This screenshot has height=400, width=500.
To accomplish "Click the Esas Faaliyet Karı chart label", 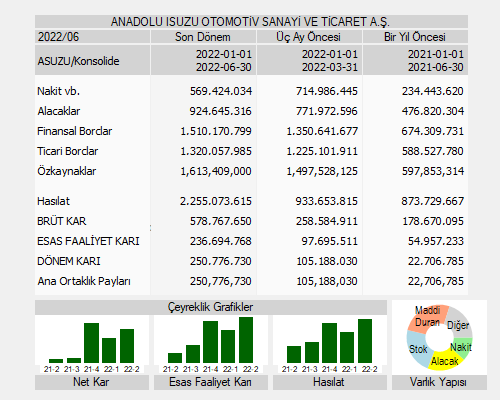I will point(211,382).
